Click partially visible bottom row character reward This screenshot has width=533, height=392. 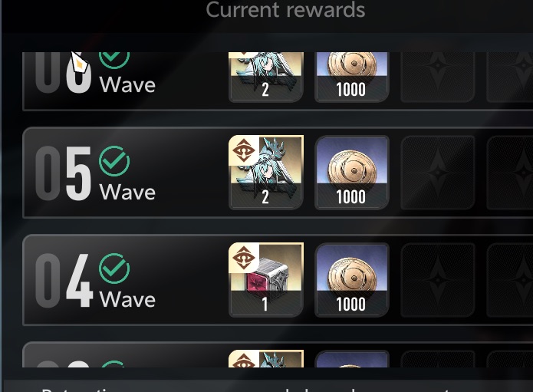point(266,359)
